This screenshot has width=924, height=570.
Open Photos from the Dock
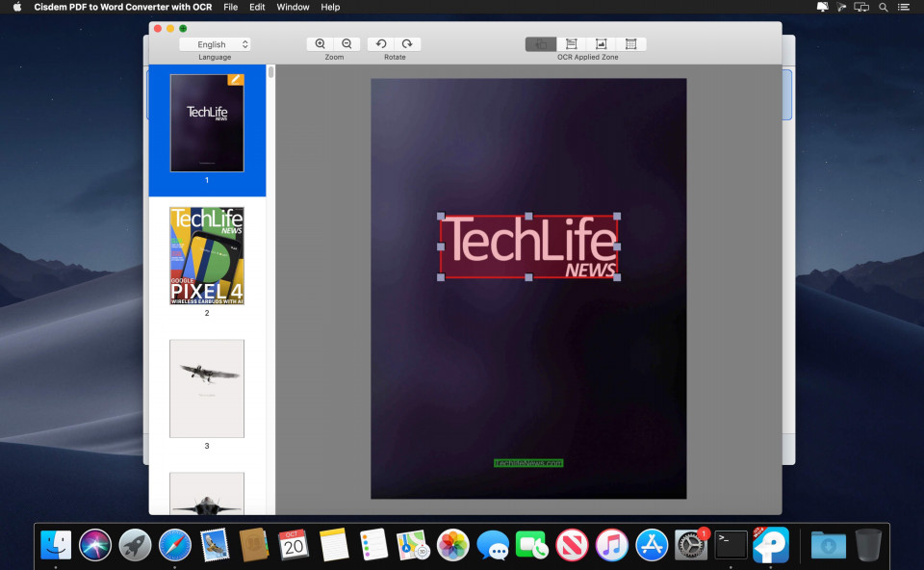(x=452, y=545)
